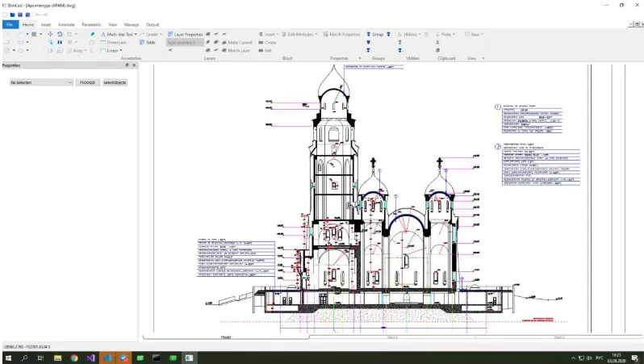
Task: Click Match Properties
Action: 341,35
